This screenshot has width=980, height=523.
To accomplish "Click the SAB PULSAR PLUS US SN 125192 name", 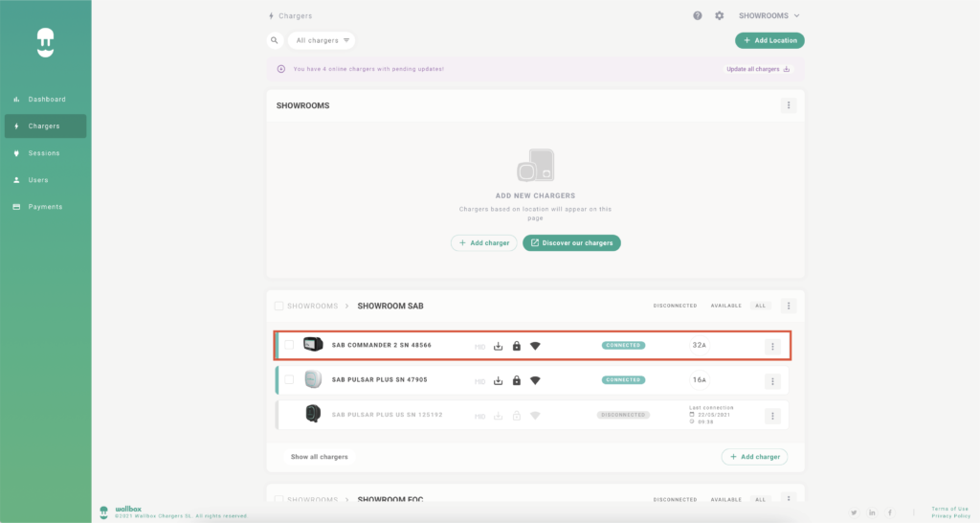I will [x=387, y=415].
